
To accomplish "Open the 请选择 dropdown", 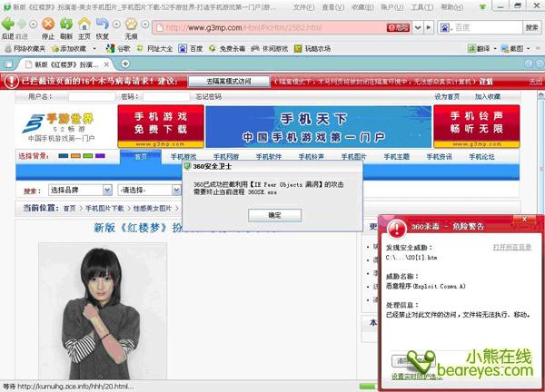I will 150,190.
